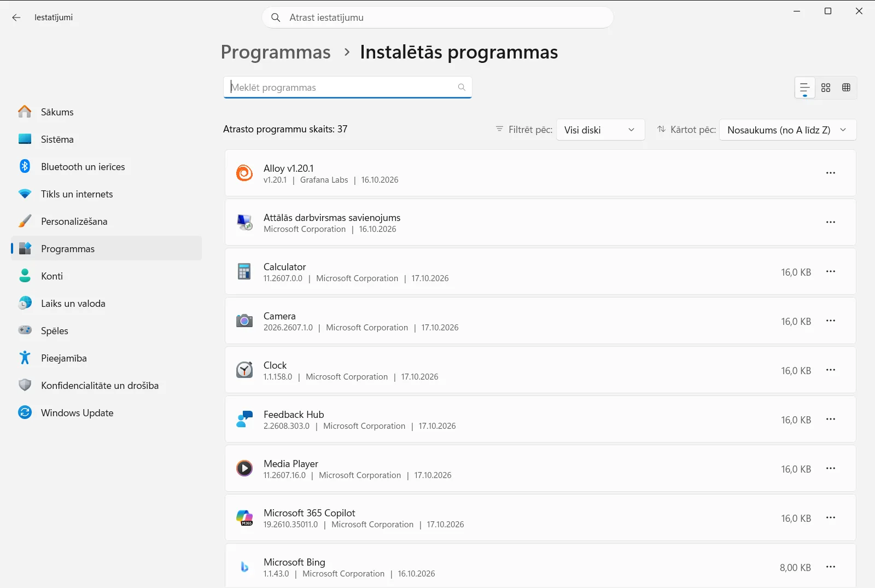Open Laiks un valoda section
Image resolution: width=875 pixels, height=588 pixels.
(106, 303)
